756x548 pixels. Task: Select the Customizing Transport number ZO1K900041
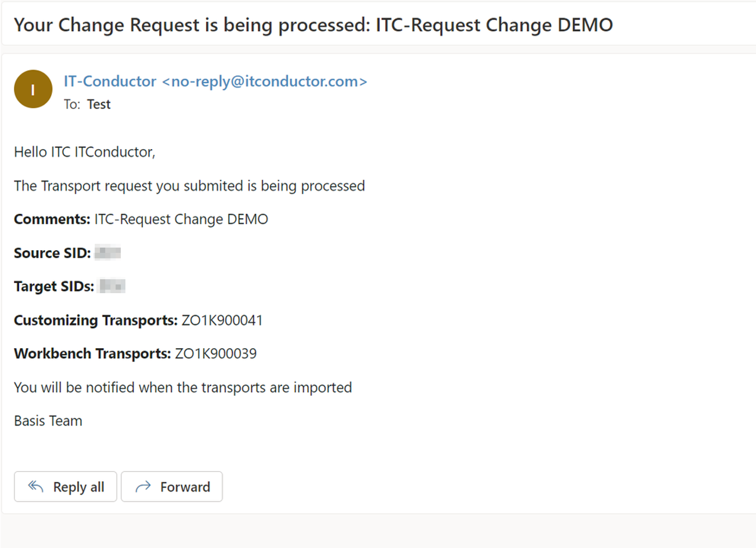(x=221, y=320)
